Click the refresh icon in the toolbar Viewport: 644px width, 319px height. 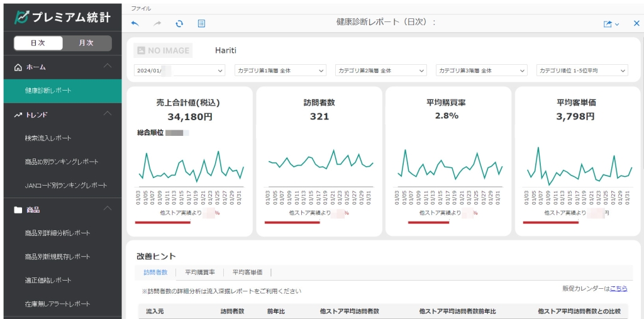(179, 24)
